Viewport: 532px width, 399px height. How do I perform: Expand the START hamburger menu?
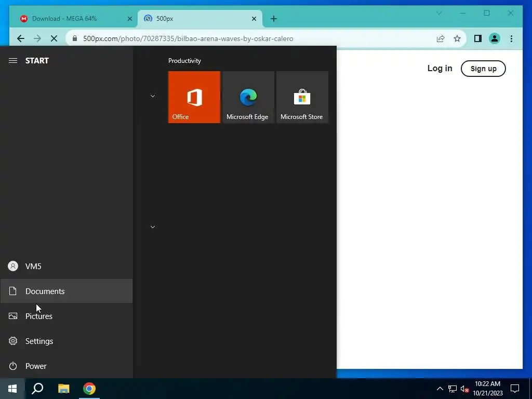[13, 60]
